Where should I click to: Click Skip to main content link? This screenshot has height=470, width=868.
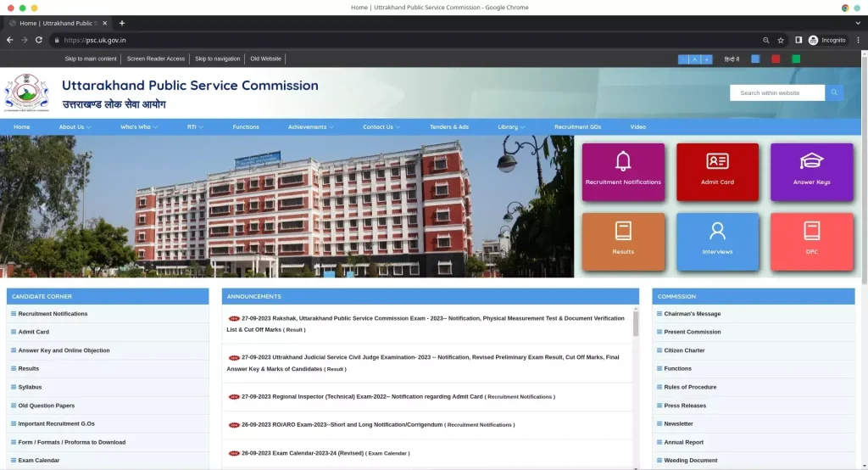(x=91, y=59)
